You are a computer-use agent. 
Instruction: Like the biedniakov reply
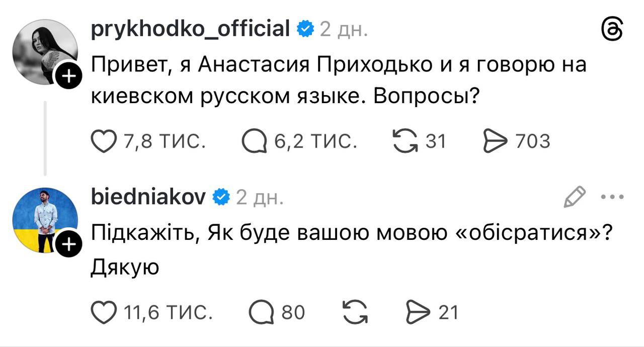point(103,312)
